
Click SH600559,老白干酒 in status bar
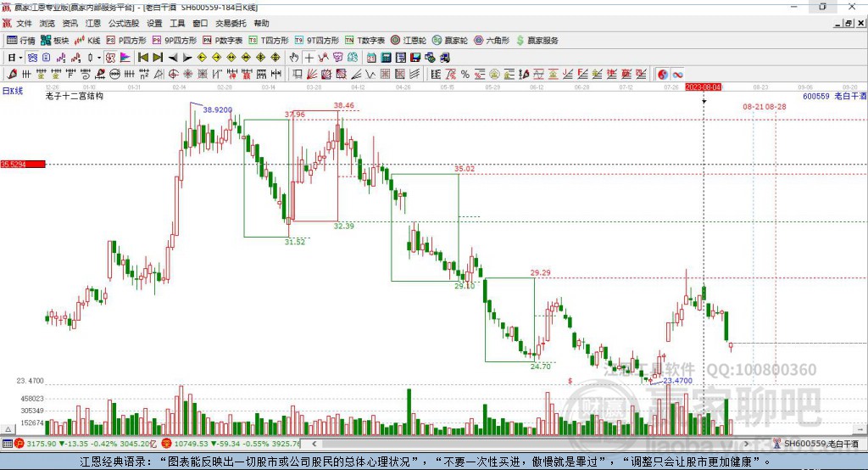(821, 444)
